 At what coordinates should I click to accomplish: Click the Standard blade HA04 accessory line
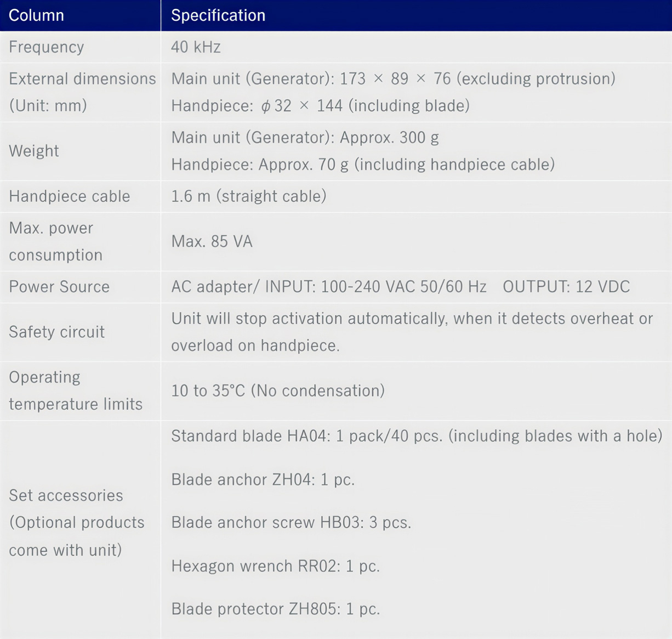click(x=417, y=436)
